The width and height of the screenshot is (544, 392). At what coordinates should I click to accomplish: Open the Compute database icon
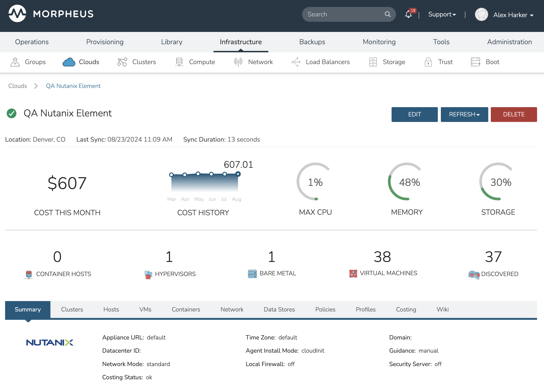click(x=179, y=62)
